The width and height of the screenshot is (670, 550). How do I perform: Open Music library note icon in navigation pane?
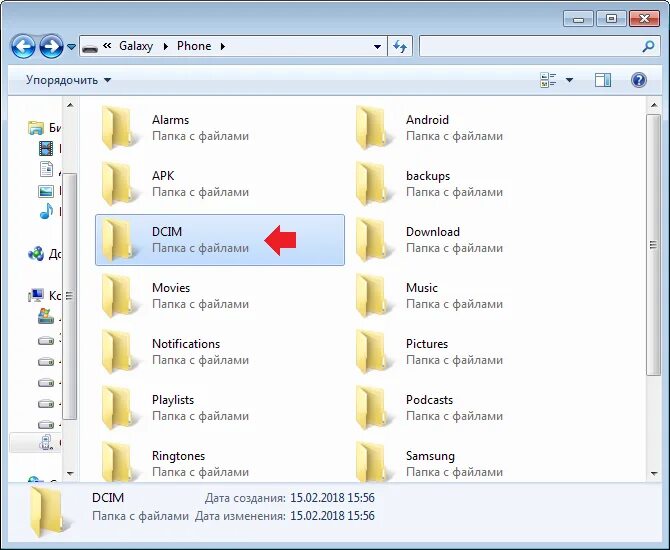click(46, 211)
